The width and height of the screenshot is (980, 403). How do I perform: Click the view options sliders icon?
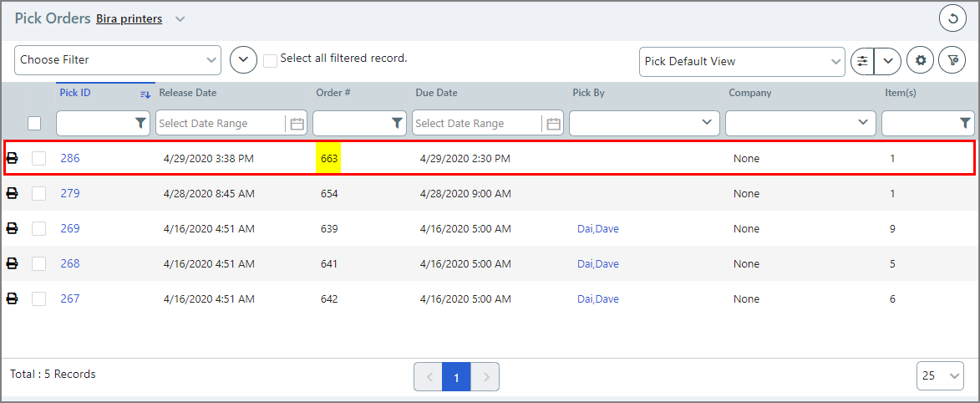(861, 61)
